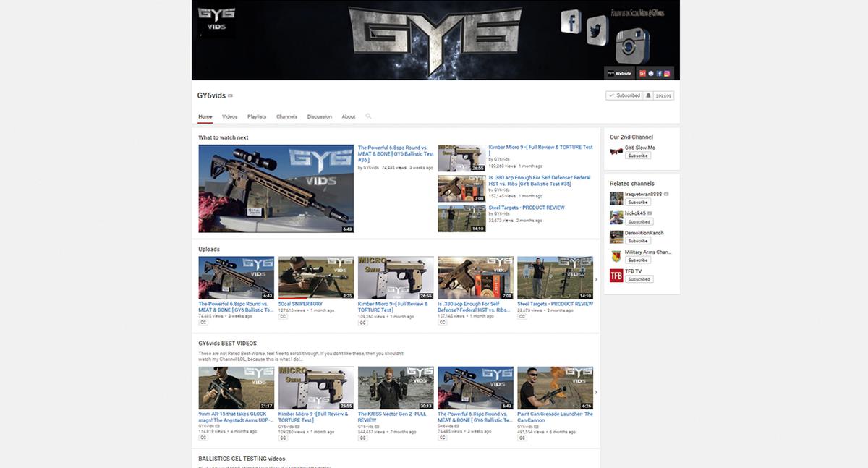
Task: Open GY6vids BEST VIDEOS section heading
Action: (228, 344)
